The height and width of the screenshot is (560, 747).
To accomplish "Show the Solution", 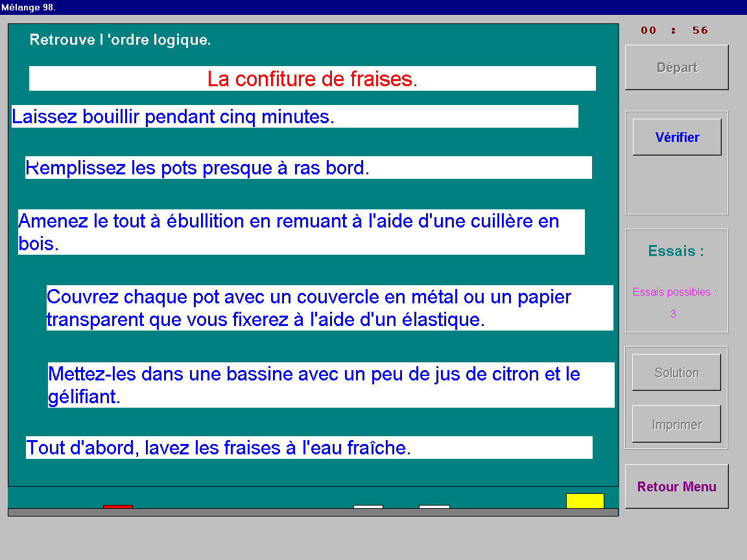I will coord(676,372).
